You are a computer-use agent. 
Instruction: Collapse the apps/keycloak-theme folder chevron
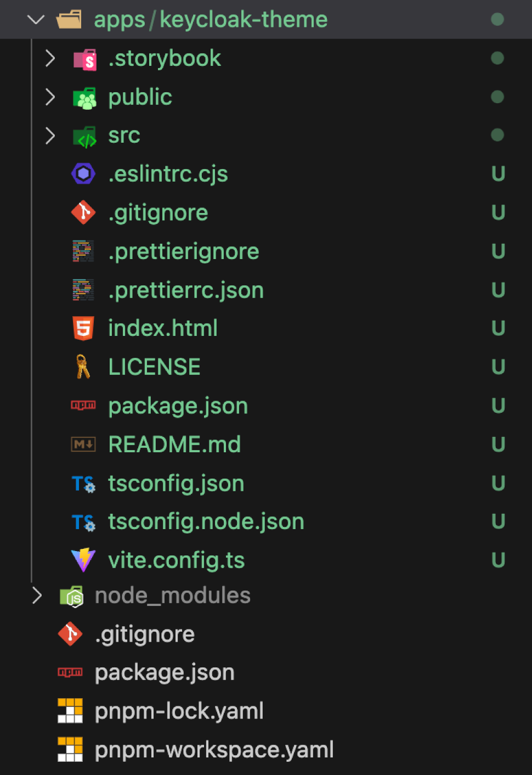click(x=36, y=20)
